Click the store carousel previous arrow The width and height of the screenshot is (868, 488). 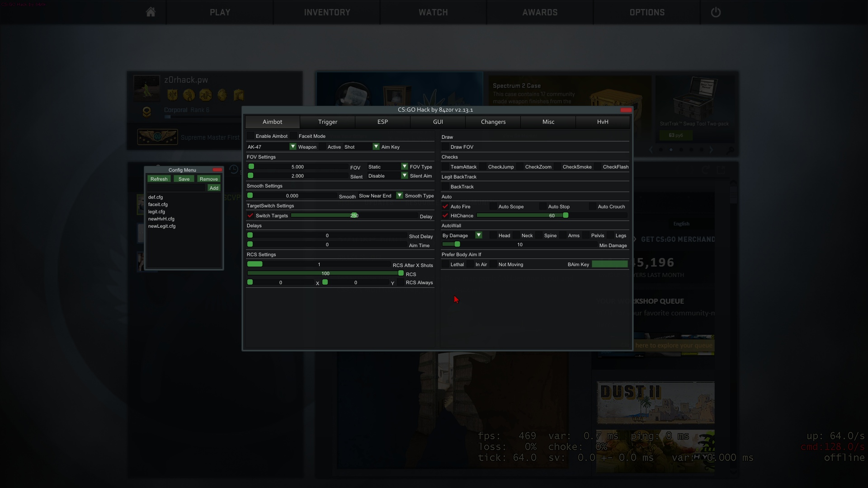pyautogui.click(x=651, y=150)
